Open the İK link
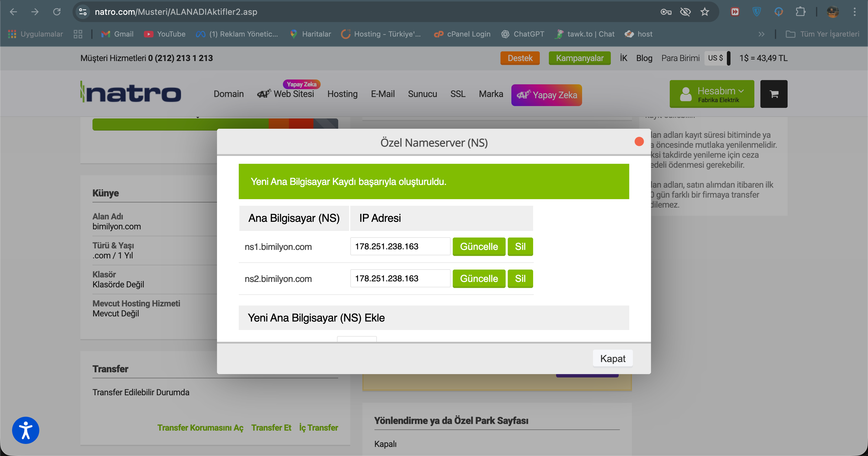 click(623, 58)
